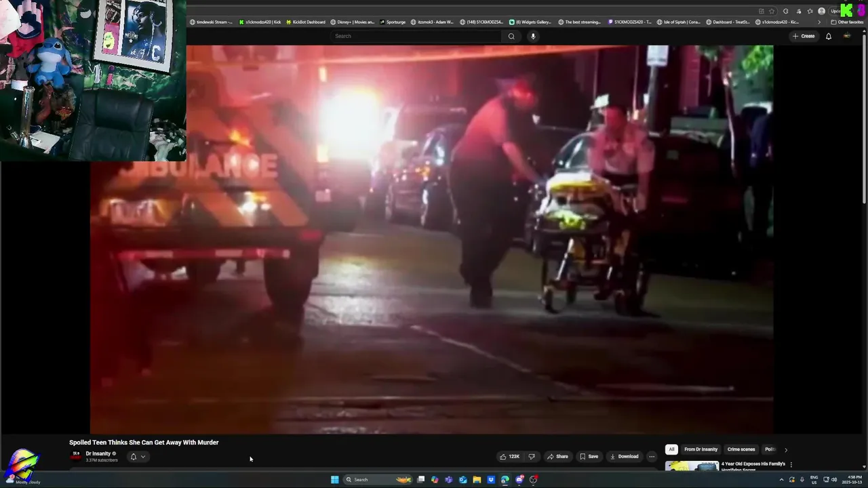Click video title Spoiled Teen Thinks
Image resolution: width=868 pixels, height=488 pixels.
coord(144,443)
